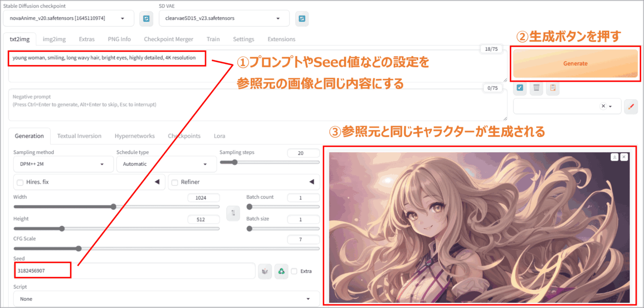
Task: Open the Stable Diffusion checkpoint dropdown
Action: (x=69, y=18)
